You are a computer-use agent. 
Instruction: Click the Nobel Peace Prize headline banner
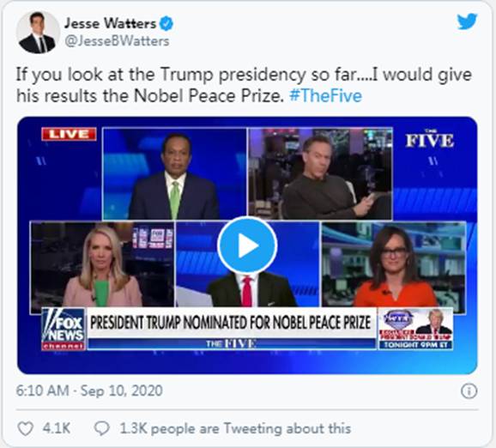[231, 323]
